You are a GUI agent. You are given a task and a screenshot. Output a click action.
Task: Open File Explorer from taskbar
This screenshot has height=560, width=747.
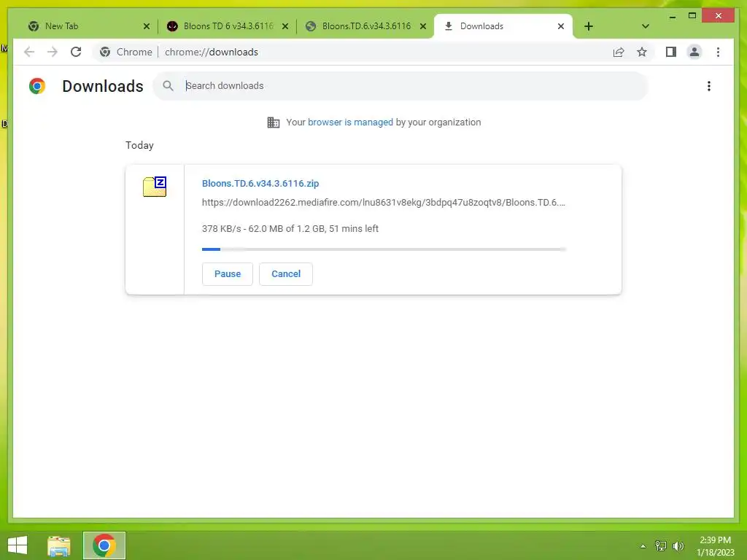(59, 545)
